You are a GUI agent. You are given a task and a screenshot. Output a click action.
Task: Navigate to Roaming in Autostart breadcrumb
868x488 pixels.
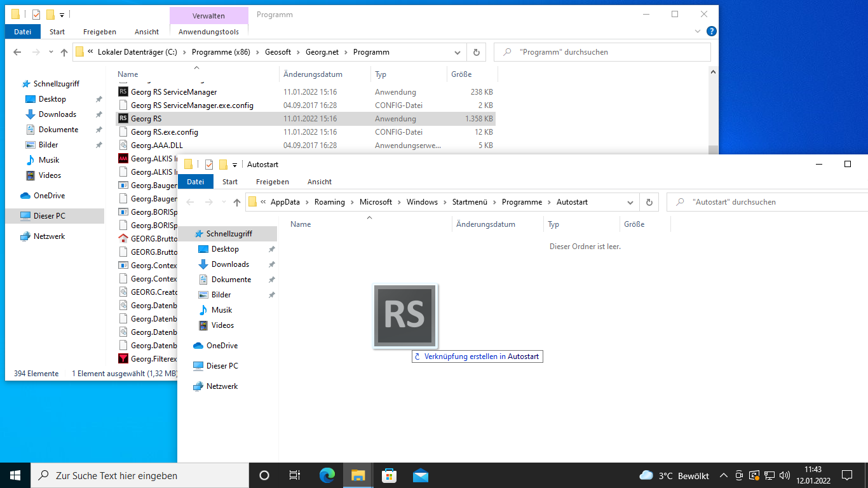tap(330, 202)
